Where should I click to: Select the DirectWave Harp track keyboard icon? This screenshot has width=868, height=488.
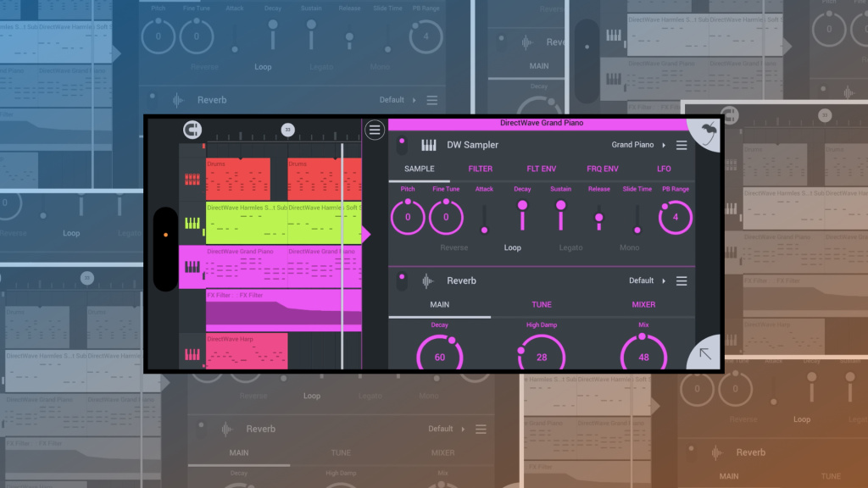click(192, 354)
